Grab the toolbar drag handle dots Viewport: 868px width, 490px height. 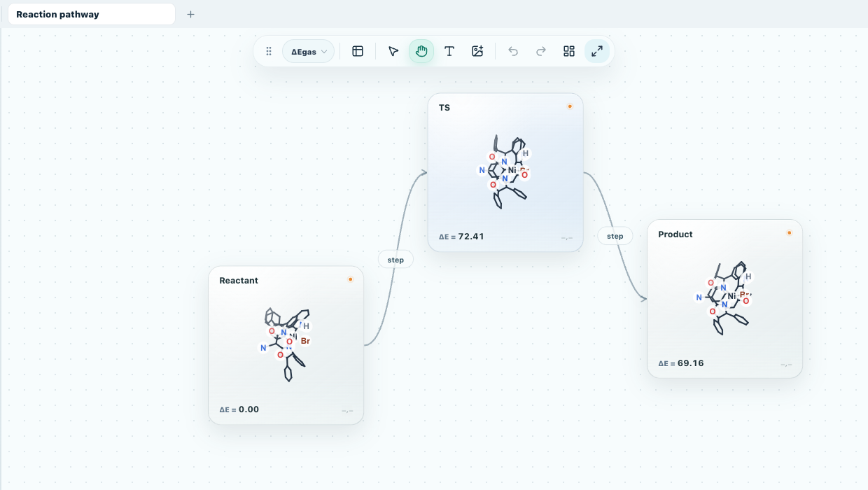pyautogui.click(x=269, y=51)
